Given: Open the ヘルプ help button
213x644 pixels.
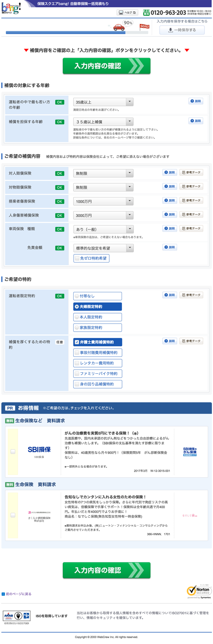Looking at the screenshot, I should pos(127,12).
